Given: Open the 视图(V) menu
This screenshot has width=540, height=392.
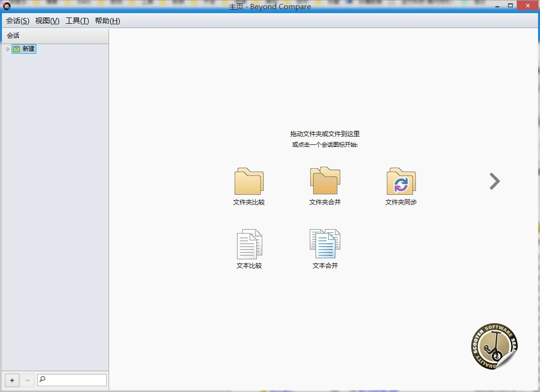Looking at the screenshot, I should (47, 21).
